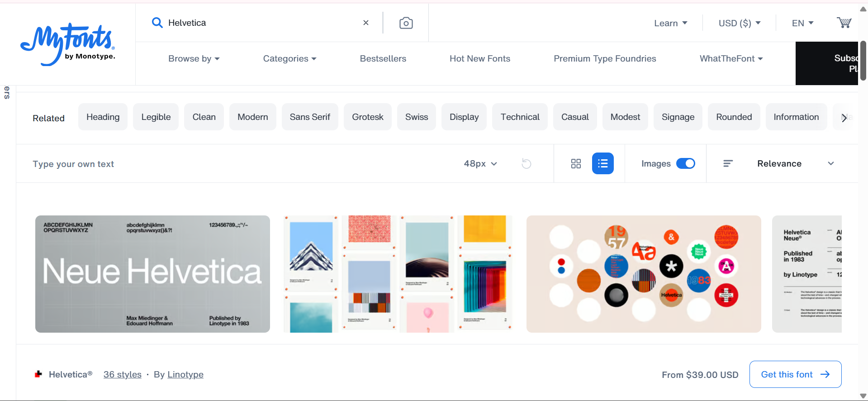Click the From $39.00 USD price
Image resolution: width=868 pixels, height=401 pixels.
pos(700,375)
